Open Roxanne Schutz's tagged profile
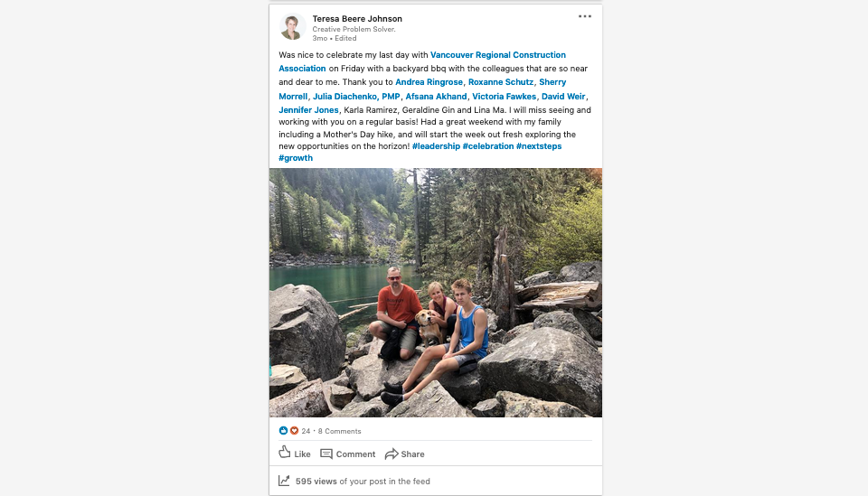868x496 pixels. [x=501, y=82]
